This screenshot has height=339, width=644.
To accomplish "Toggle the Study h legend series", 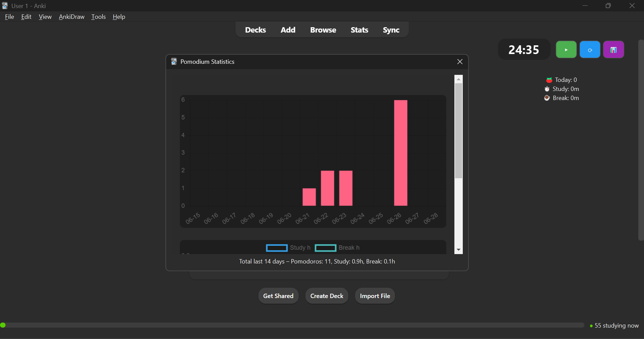I will (288, 248).
